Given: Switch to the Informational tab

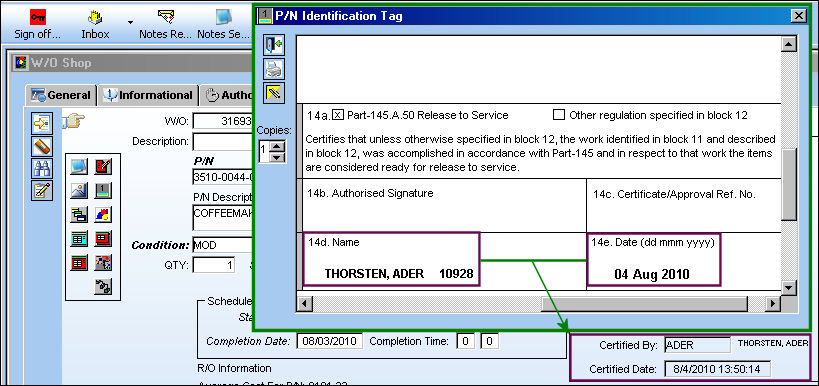Looking at the screenshot, I should pos(148,96).
